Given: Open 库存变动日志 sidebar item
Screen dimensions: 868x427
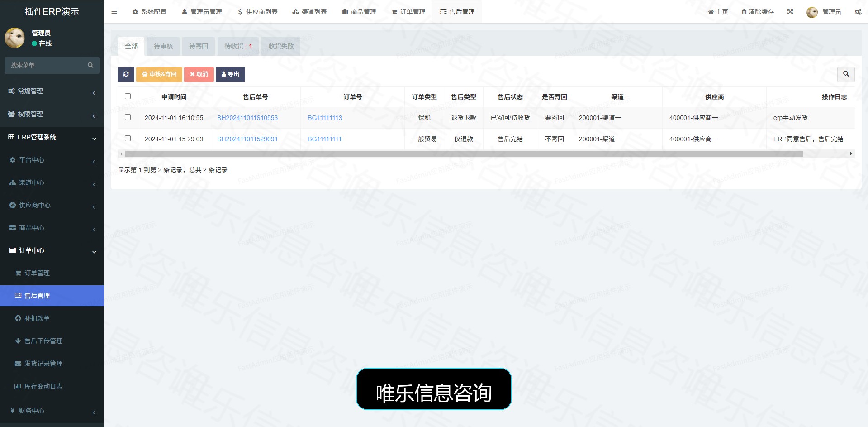Looking at the screenshot, I should 52,386.
